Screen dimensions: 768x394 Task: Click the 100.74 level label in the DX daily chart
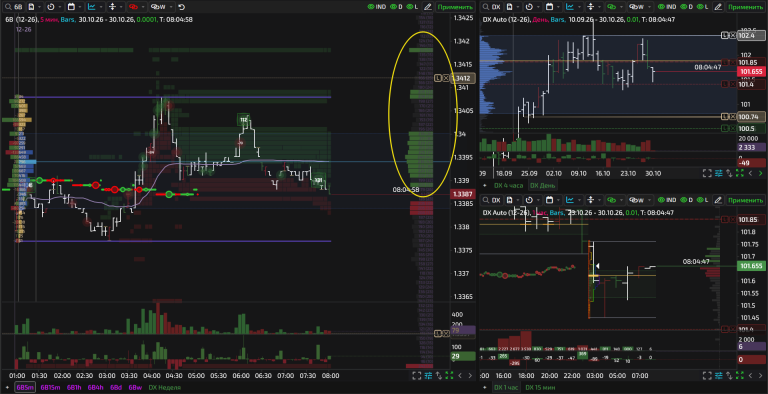pyautogui.click(x=750, y=116)
